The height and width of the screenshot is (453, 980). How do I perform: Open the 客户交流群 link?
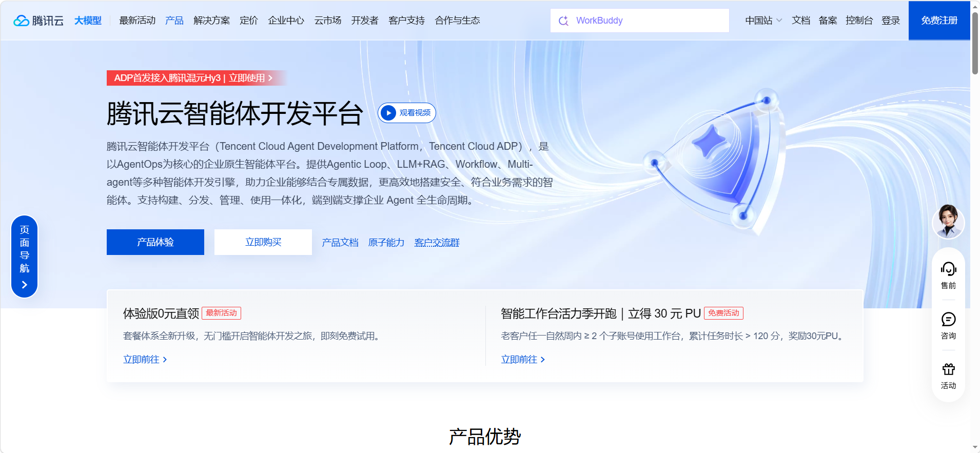click(437, 243)
